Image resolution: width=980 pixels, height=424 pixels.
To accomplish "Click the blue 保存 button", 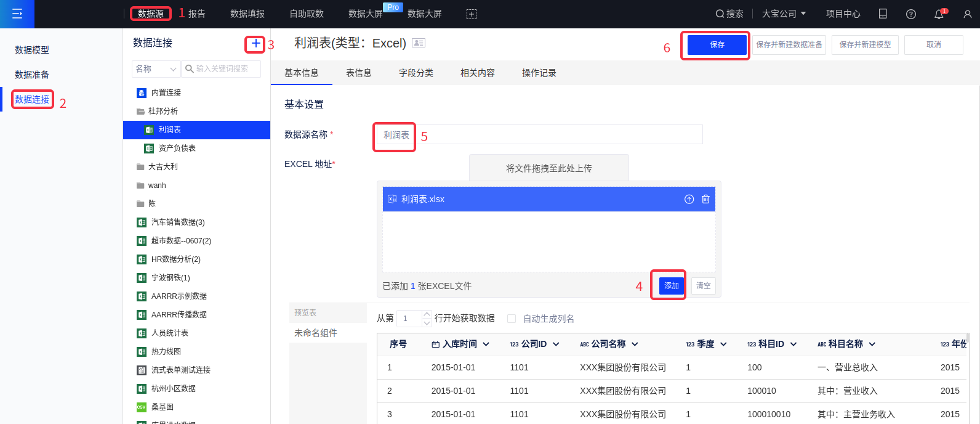I will 717,44.
